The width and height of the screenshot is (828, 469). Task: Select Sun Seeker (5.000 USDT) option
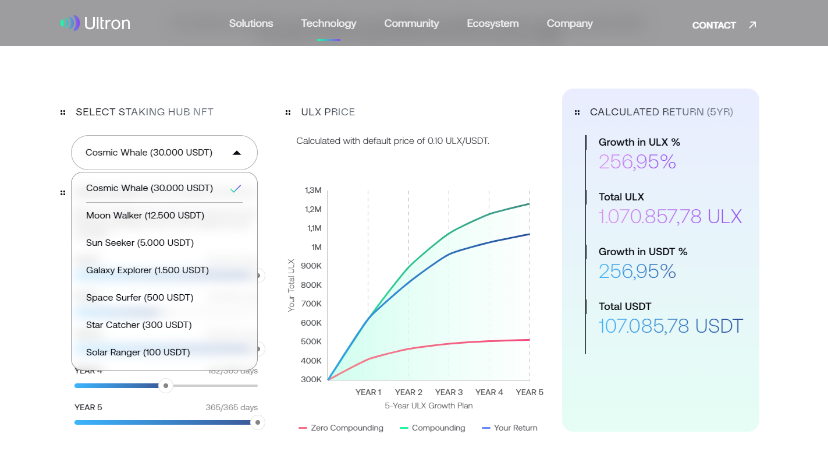click(164, 243)
